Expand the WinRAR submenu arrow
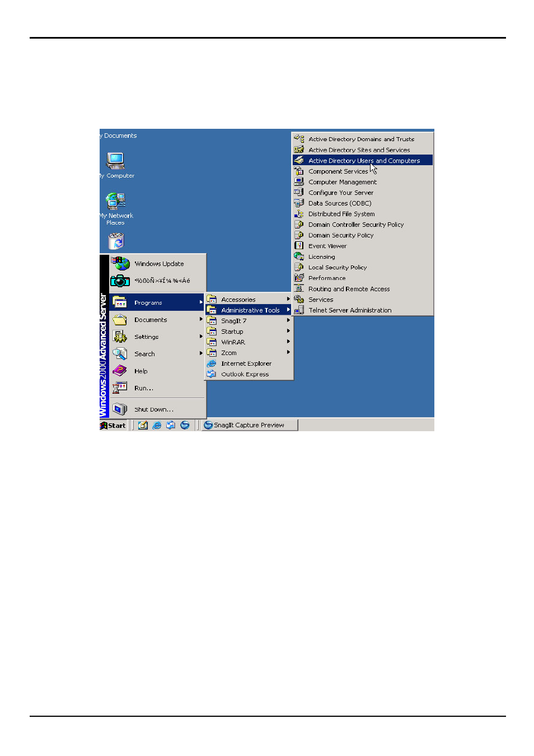Screen dimensions: 534x756 (288, 342)
